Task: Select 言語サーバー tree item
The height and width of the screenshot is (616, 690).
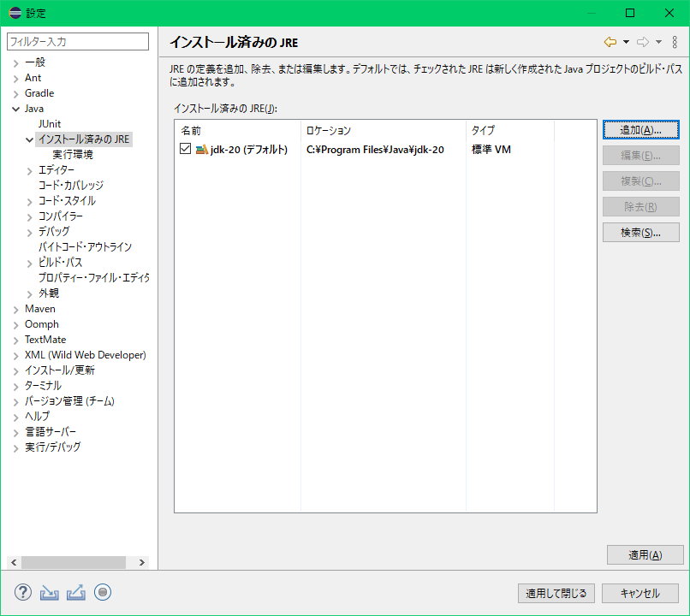Action: [x=51, y=432]
